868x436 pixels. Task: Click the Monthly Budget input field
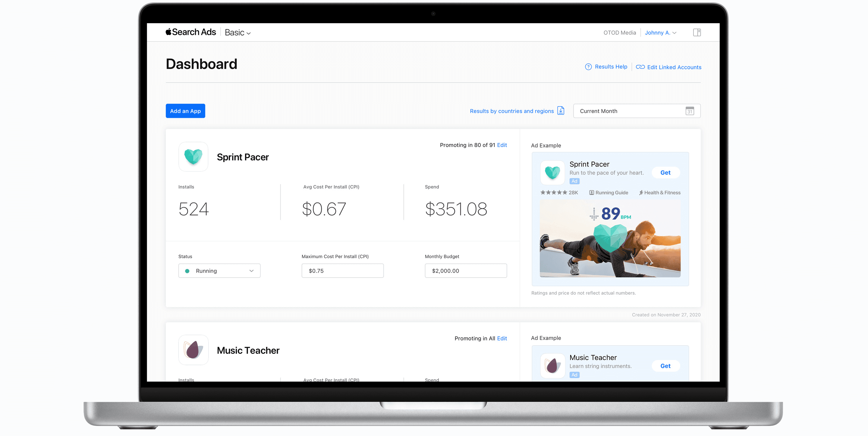pyautogui.click(x=466, y=271)
